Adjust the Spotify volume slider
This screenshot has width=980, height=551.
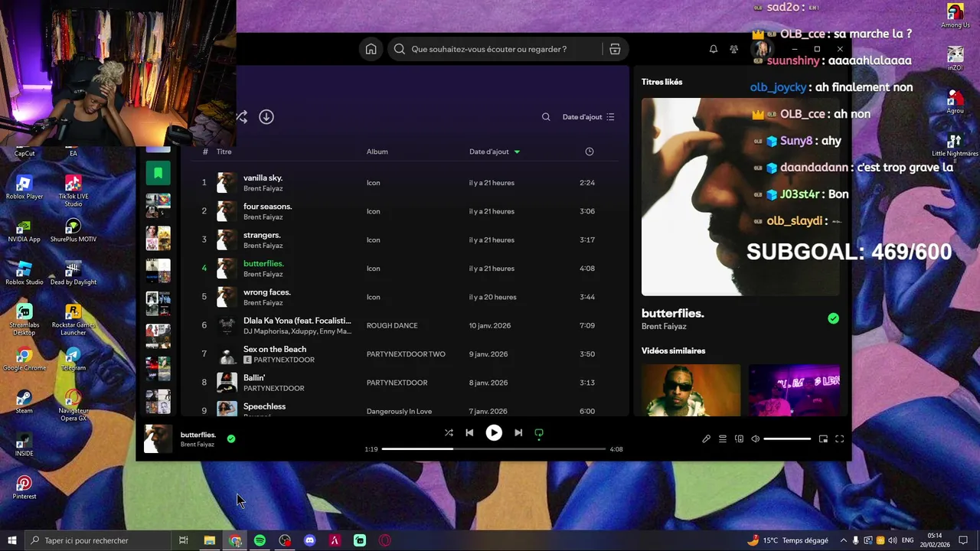point(787,439)
